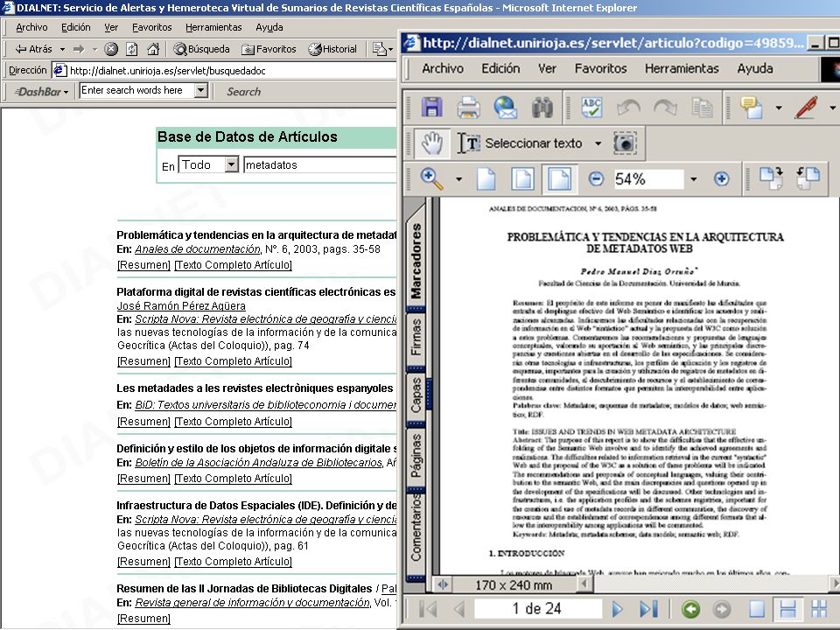840x630 pixels.
Task: Click the Atrás back button
Action: (34, 49)
